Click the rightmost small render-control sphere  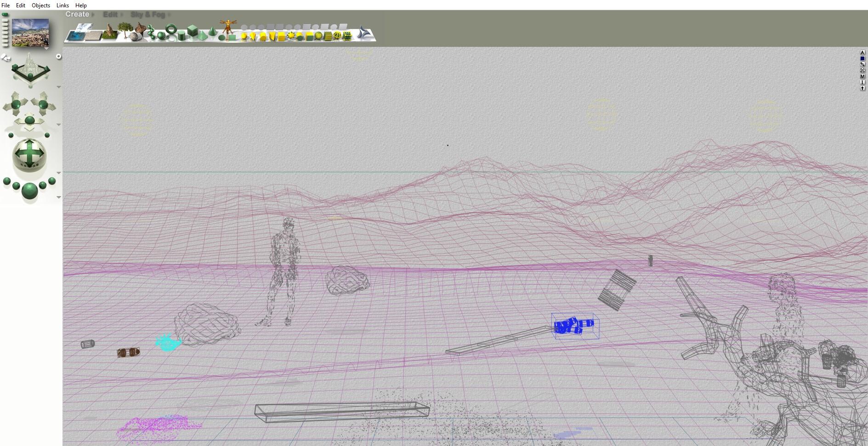52,182
